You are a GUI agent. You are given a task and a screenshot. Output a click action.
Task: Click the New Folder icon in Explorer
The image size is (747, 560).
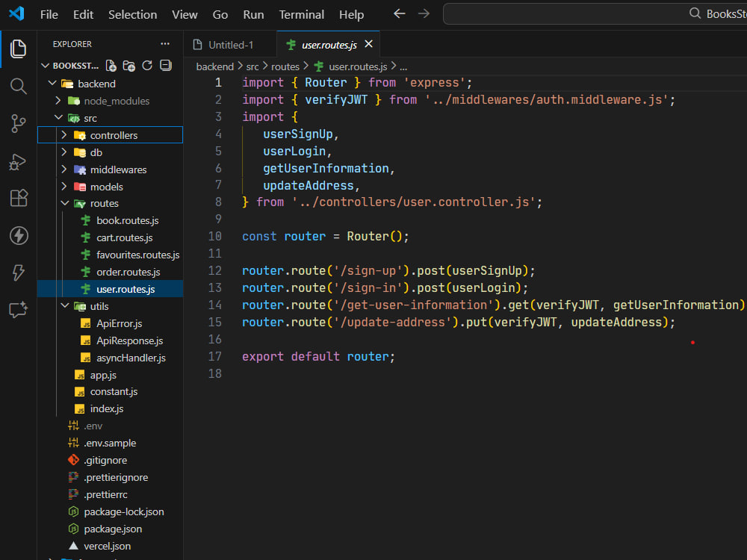click(129, 66)
